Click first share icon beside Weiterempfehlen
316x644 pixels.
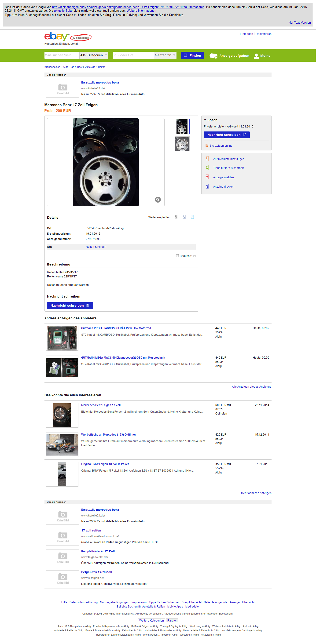click(x=176, y=217)
